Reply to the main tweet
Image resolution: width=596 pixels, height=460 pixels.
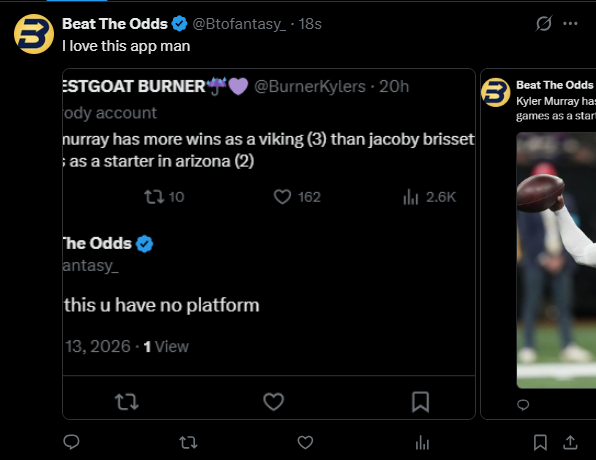pos(71,442)
